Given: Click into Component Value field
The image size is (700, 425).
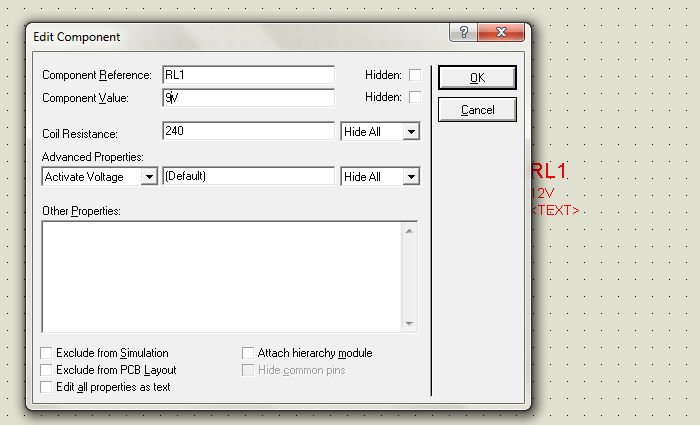Looking at the screenshot, I should pyautogui.click(x=248, y=98).
